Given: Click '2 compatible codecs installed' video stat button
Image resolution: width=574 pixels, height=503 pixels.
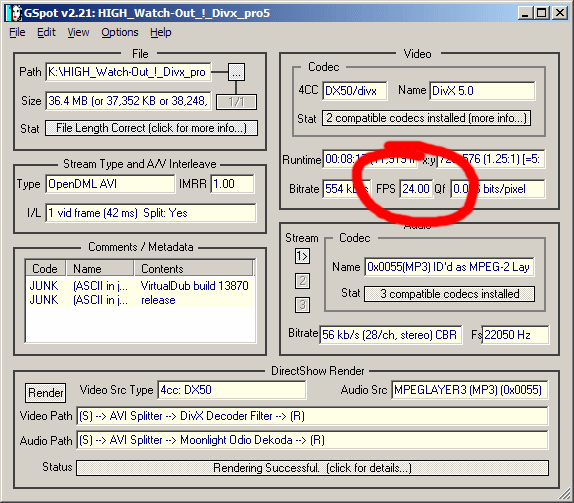Looking at the screenshot, I should coord(426,118).
